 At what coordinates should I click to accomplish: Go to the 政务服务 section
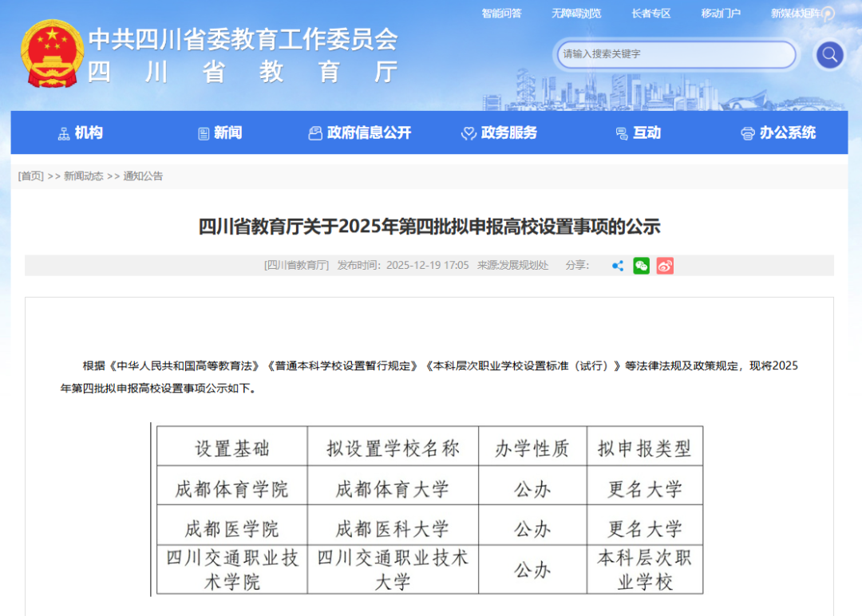(499, 133)
